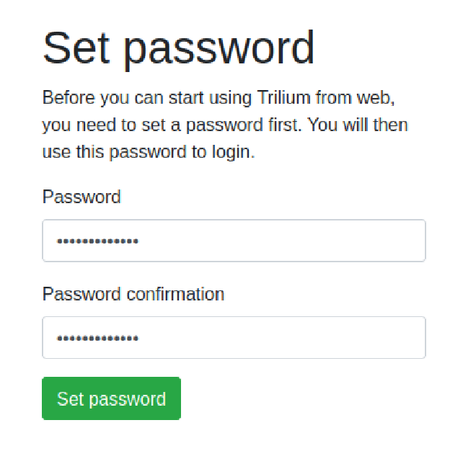Click the large "Set password" page heading
Viewport: 476px width, 464px height.
(179, 48)
